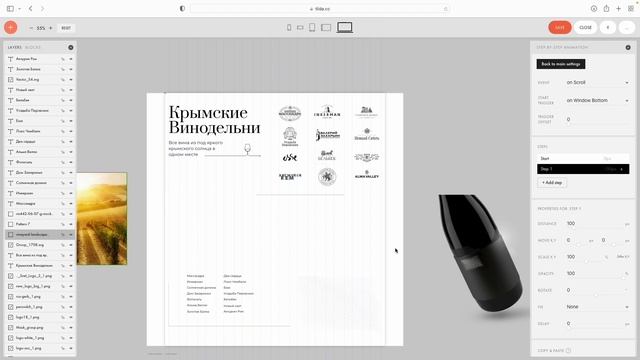Select the vineyard photo on canvas
Image resolution: width=640 pixels, height=360 pixels.
[x=102, y=219]
